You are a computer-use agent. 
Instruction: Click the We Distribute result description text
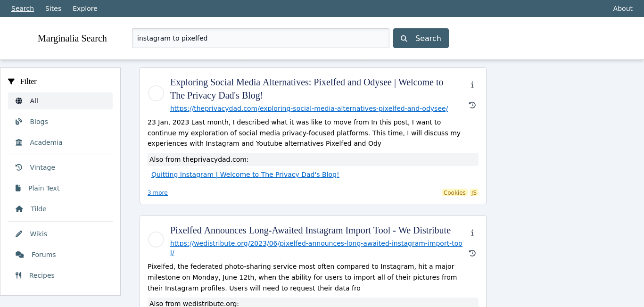click(x=302, y=277)
